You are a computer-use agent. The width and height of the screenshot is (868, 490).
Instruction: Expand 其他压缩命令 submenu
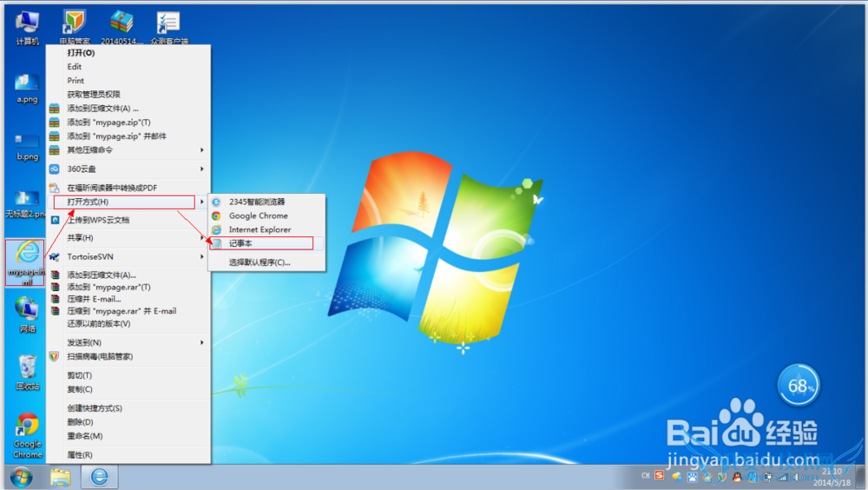click(128, 149)
